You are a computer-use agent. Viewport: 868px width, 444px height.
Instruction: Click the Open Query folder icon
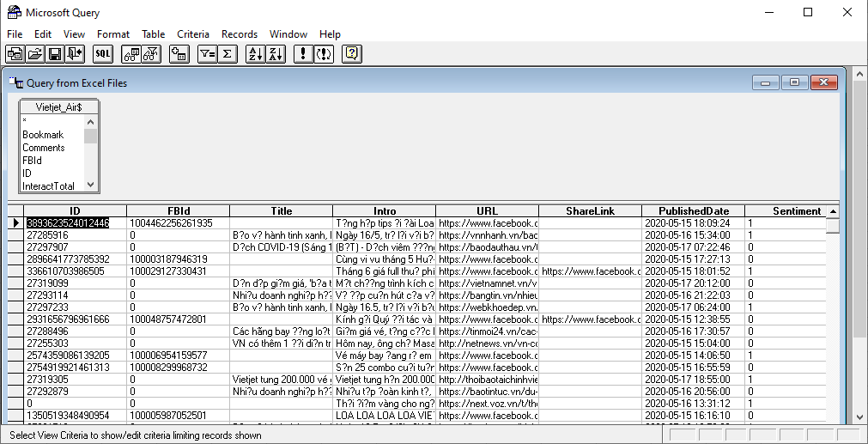35,54
